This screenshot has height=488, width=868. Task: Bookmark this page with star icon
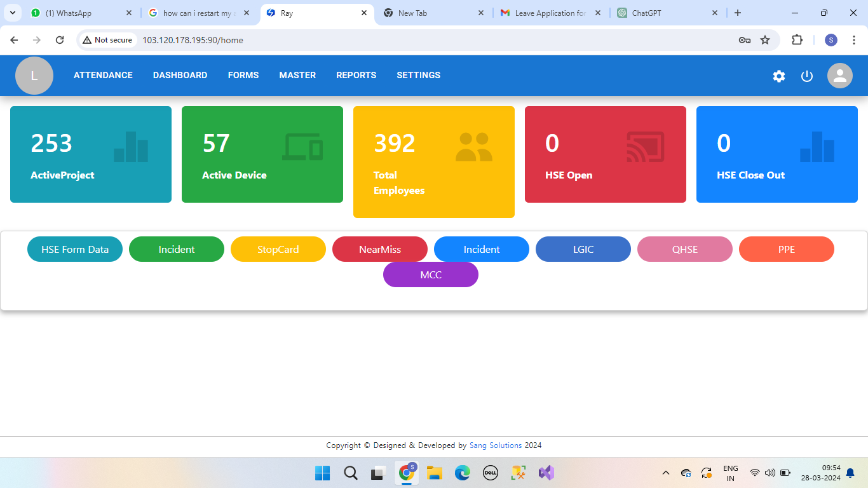click(765, 40)
